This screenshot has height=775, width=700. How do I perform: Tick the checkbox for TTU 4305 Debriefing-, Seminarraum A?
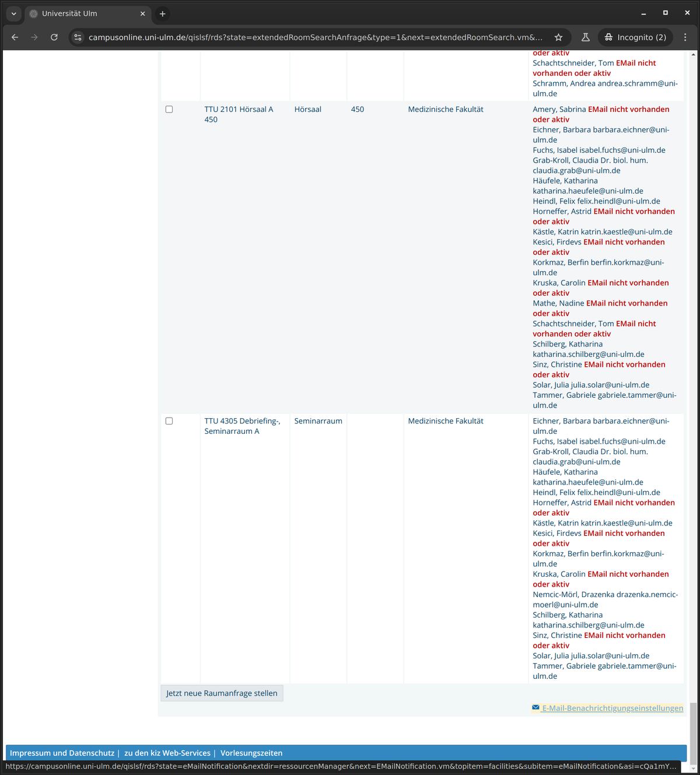point(169,421)
